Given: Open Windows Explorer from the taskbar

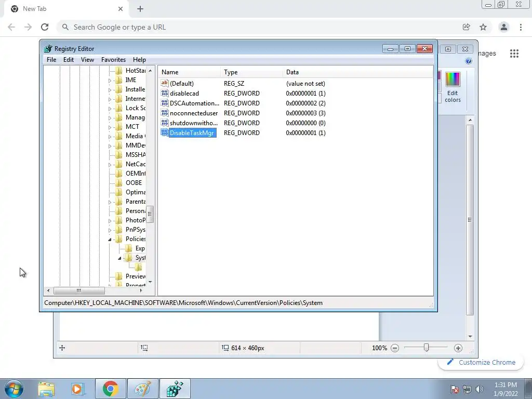Looking at the screenshot, I should pyautogui.click(x=46, y=389).
